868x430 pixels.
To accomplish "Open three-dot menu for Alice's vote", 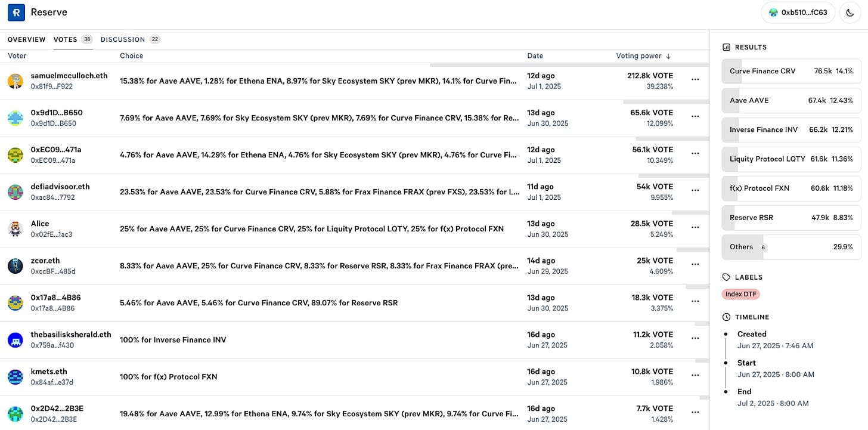I will (x=695, y=227).
